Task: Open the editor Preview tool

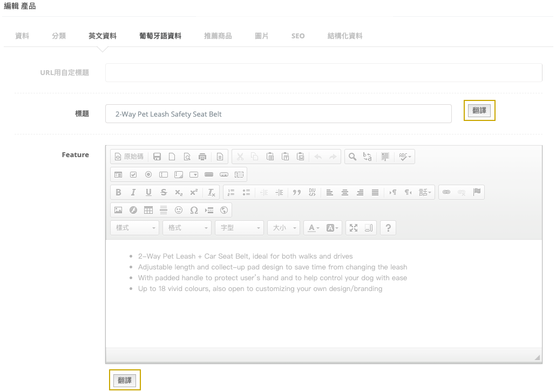Action: point(187,157)
